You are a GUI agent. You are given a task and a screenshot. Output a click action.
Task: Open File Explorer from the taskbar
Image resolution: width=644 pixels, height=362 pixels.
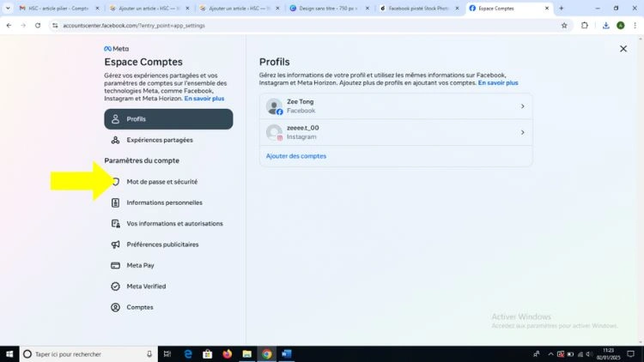pos(246,353)
